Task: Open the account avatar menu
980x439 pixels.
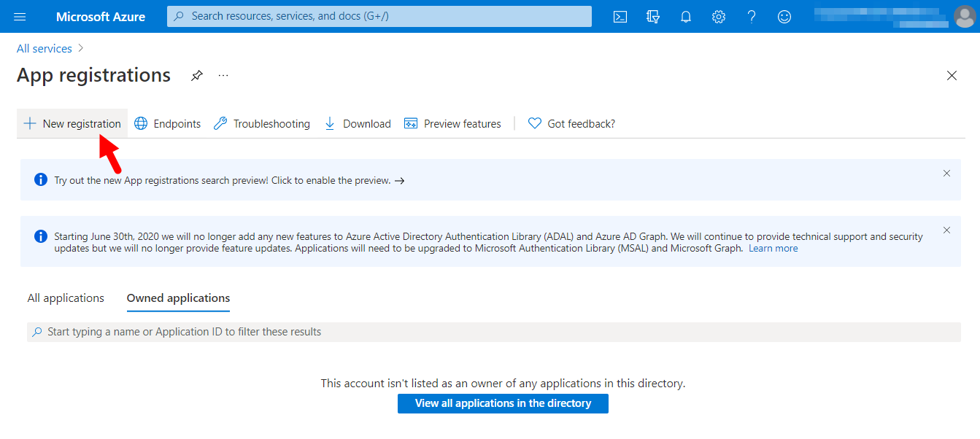Action: pos(964,16)
